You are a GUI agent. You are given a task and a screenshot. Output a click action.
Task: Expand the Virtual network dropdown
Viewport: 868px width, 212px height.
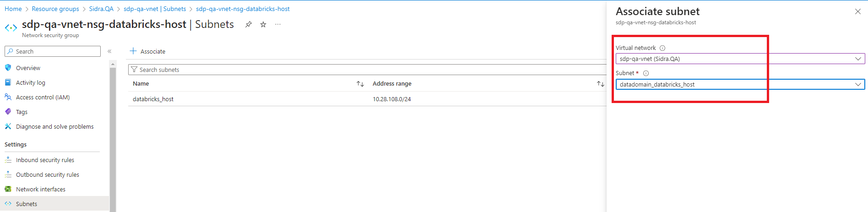point(858,59)
